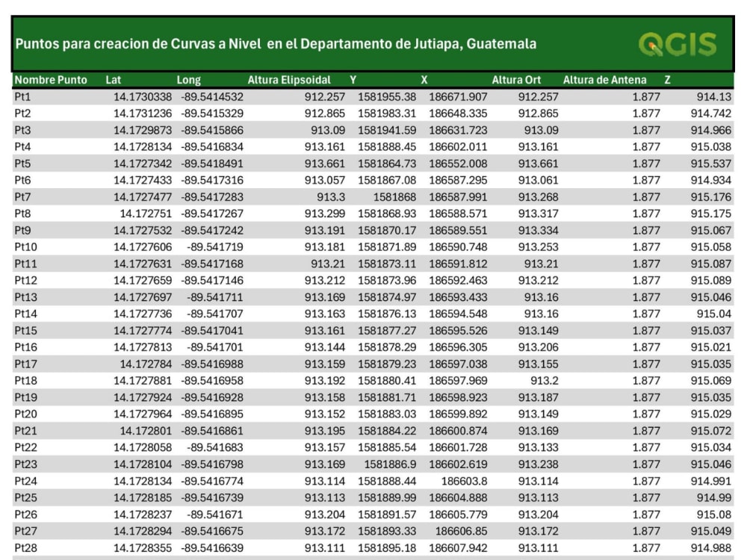Click the 'Pt5' row name cell

coord(22,164)
